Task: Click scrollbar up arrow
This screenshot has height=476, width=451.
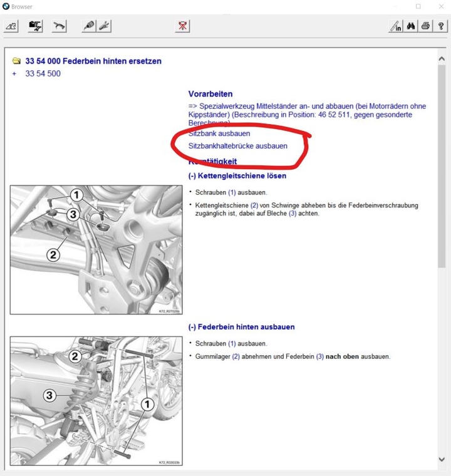Action: (442, 59)
